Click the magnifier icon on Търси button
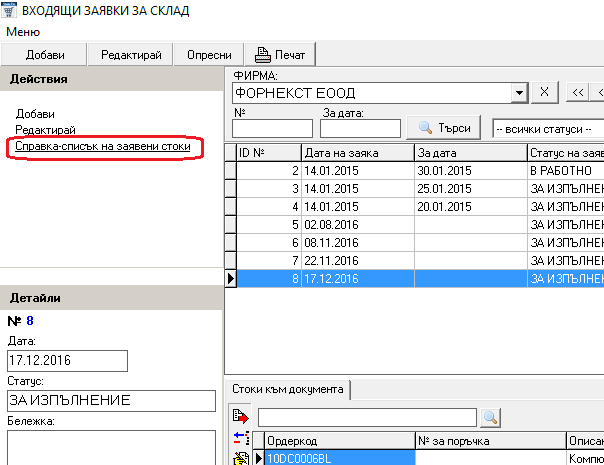This screenshot has width=604, height=465. click(x=425, y=128)
